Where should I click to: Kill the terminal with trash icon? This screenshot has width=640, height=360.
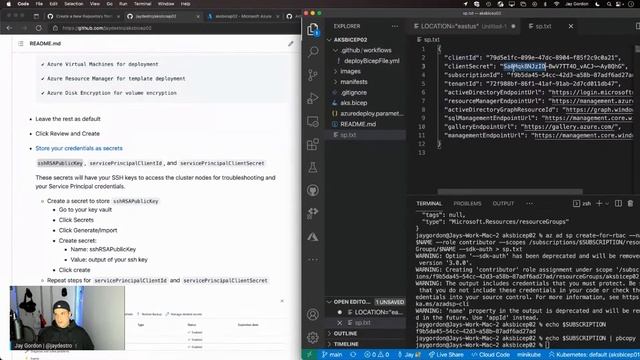(x=630, y=203)
